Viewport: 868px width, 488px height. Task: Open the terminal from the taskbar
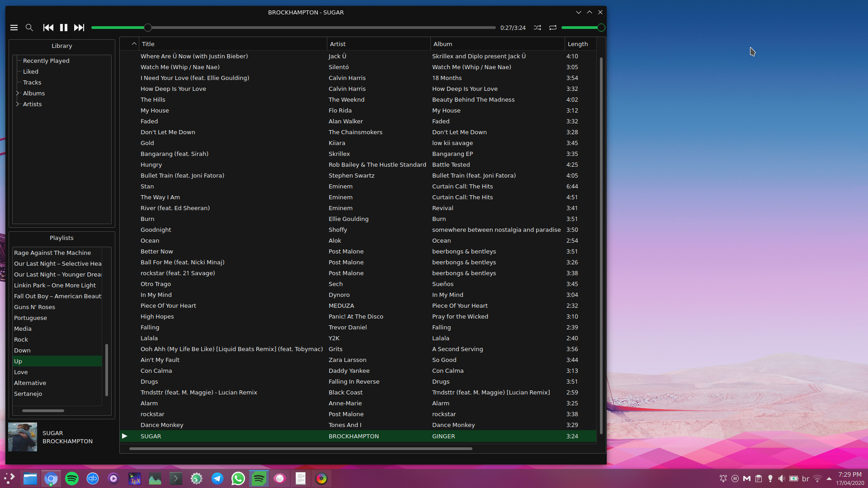coord(176,479)
